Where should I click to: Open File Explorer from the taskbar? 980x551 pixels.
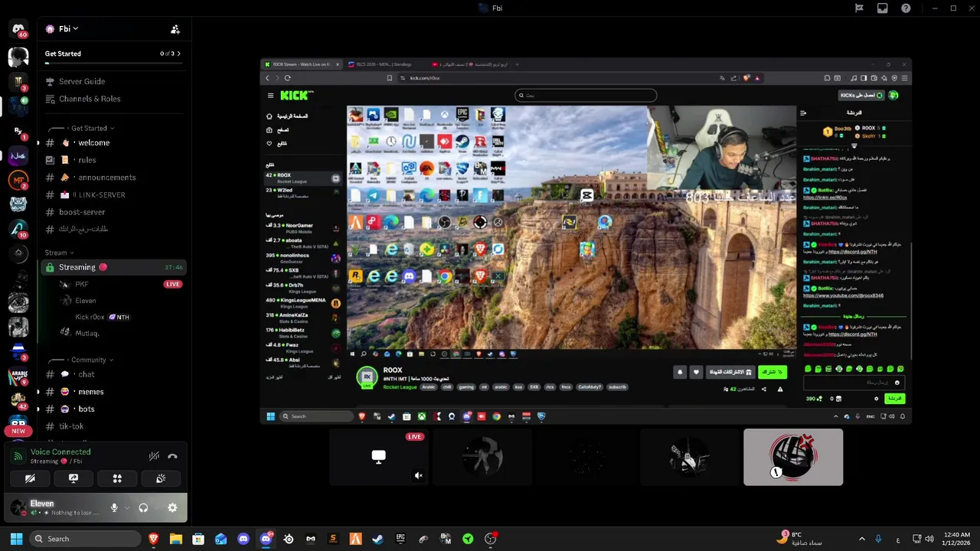pos(175,539)
